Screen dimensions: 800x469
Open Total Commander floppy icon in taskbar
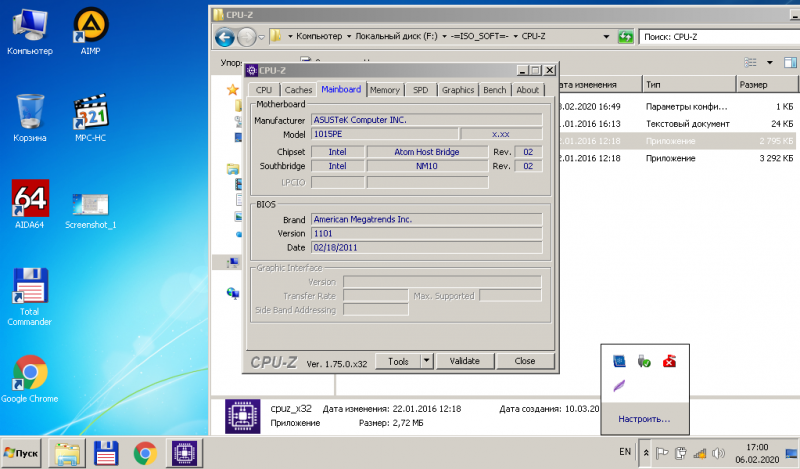click(106, 453)
